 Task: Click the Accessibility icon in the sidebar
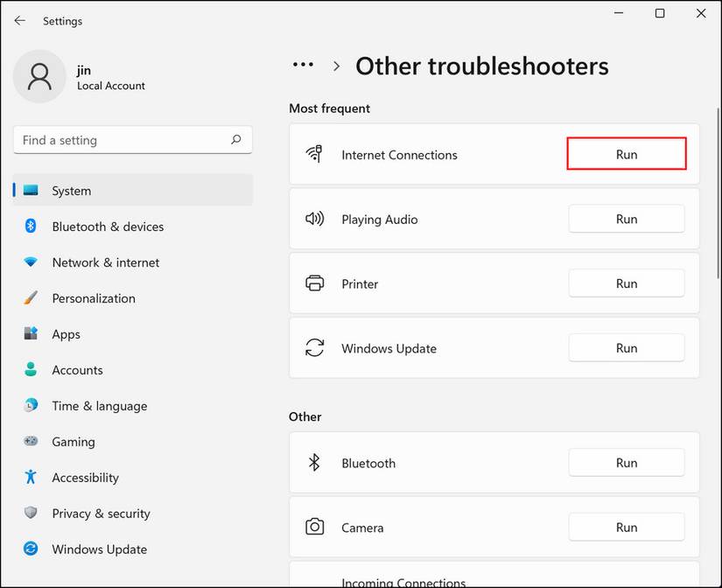tap(30, 478)
